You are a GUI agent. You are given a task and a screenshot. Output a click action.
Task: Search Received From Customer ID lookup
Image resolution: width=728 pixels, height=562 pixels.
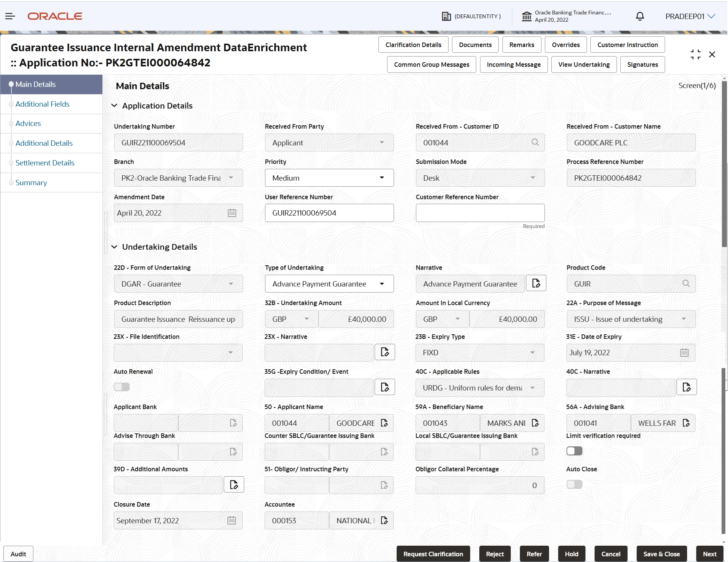[535, 142]
